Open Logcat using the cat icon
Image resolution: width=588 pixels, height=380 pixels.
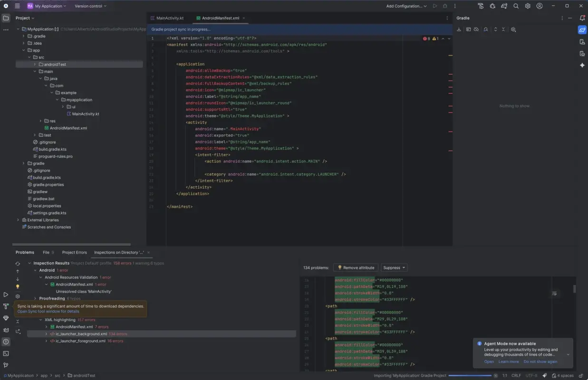(6, 329)
